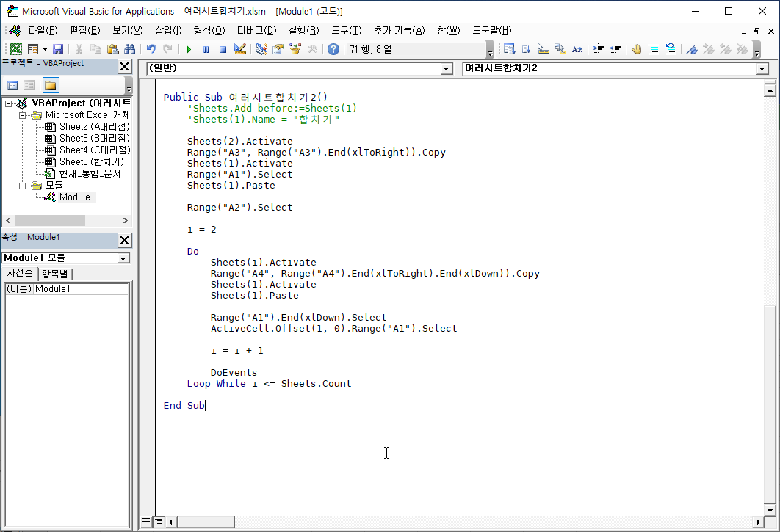The image size is (780, 532).
Task: Open the (일반) object dropdown
Action: click(x=447, y=69)
